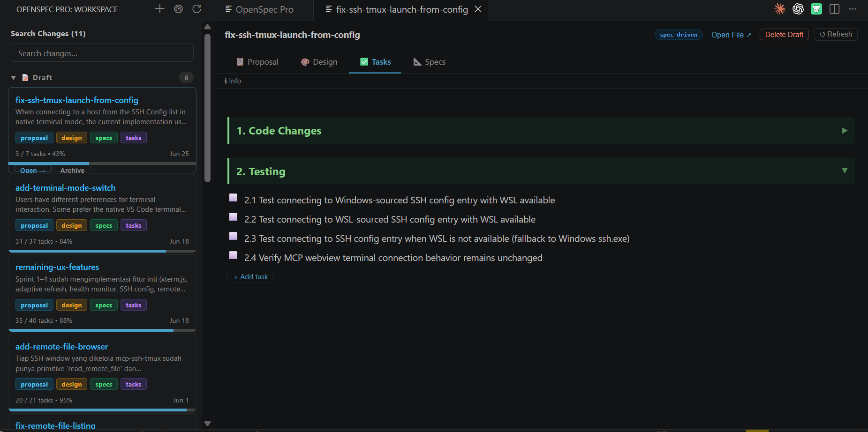Close the fix-ssh-tmux-launch-from-config tab
The height and width of the screenshot is (432, 868).
pos(478,9)
